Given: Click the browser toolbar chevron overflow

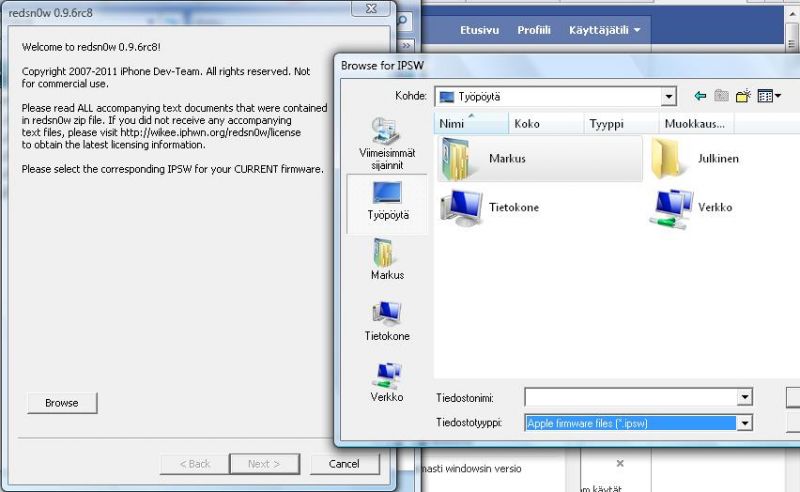Looking at the screenshot, I should (406, 45).
